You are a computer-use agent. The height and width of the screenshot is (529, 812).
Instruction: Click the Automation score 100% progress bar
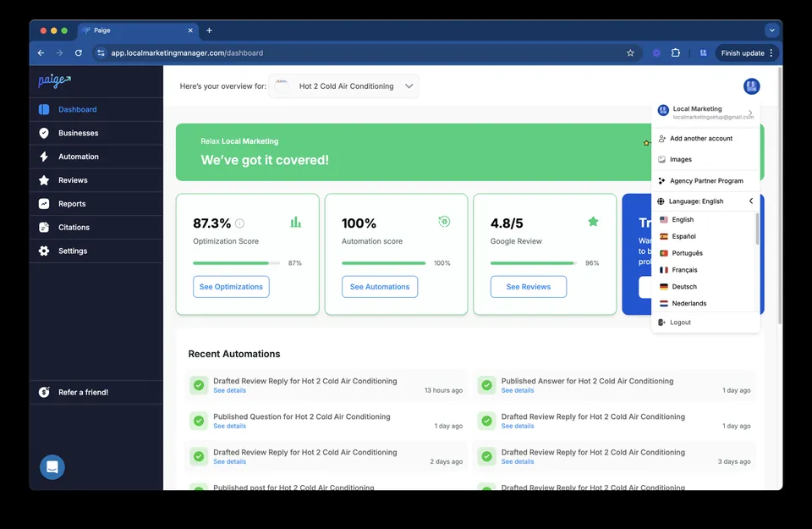pyautogui.click(x=383, y=263)
